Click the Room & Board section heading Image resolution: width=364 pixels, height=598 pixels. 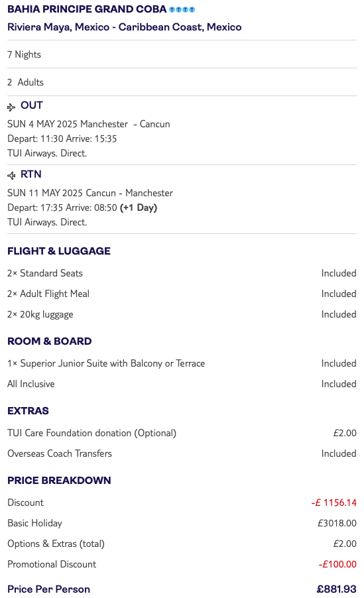click(50, 341)
